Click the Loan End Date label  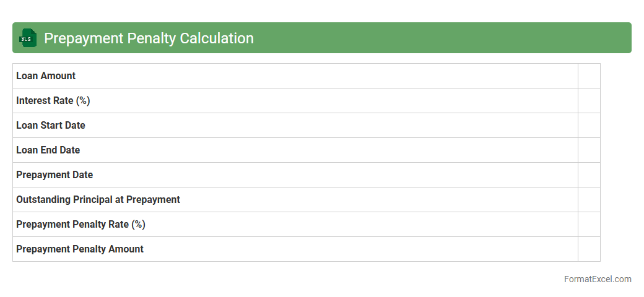pos(48,150)
